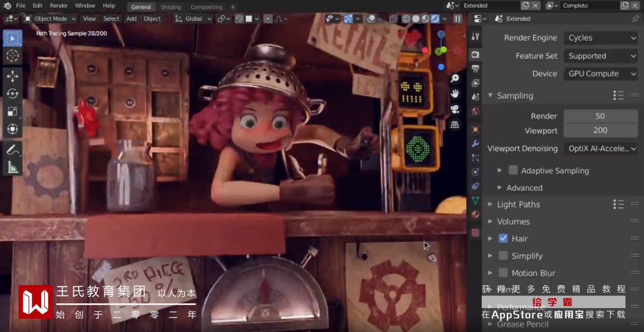Enable the Simplify checkbox
This screenshot has height=332, width=644.
[x=503, y=256]
